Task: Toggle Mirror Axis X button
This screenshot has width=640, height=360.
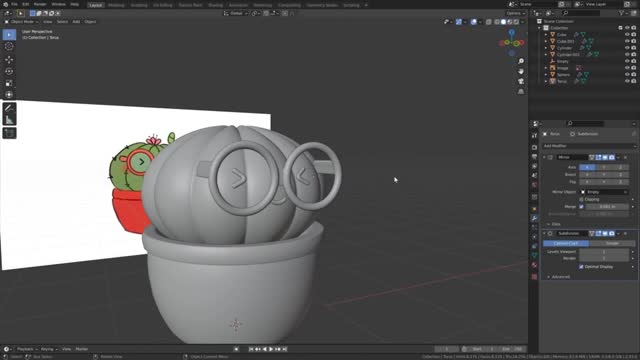Action: click(x=587, y=167)
